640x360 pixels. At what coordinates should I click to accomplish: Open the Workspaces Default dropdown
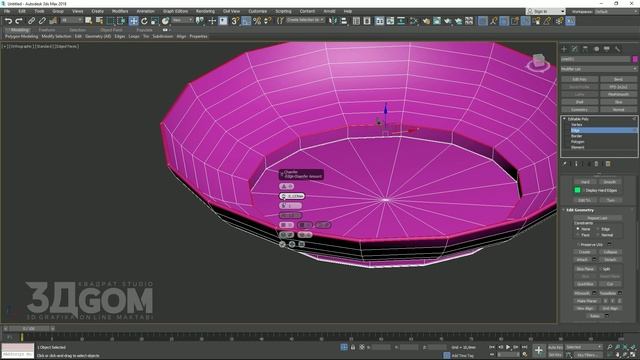click(616, 11)
